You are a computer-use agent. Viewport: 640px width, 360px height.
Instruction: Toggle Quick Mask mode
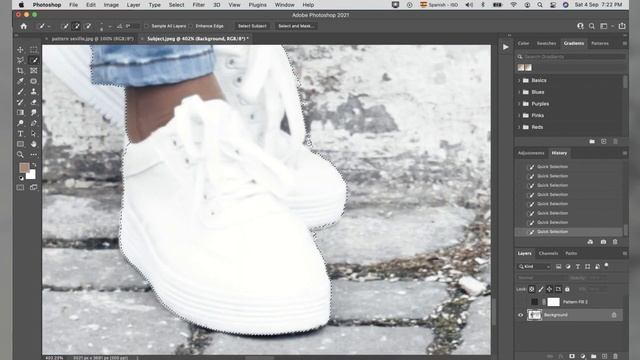coord(20,188)
